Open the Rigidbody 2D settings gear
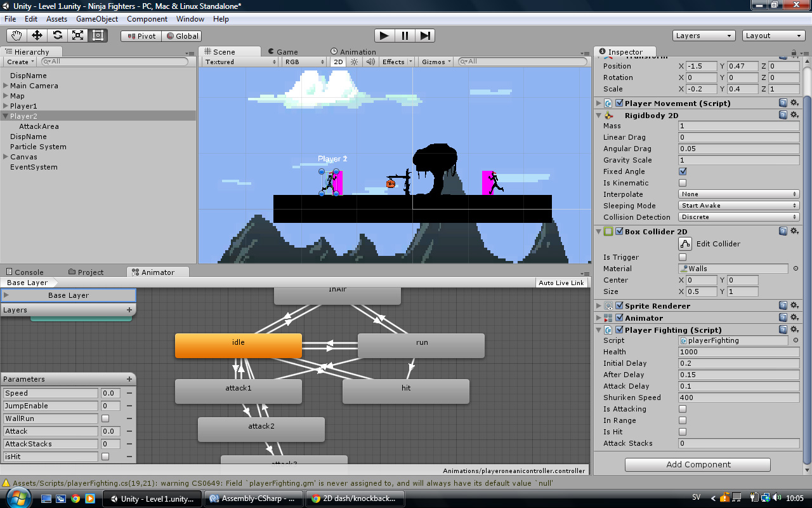 pyautogui.click(x=794, y=115)
